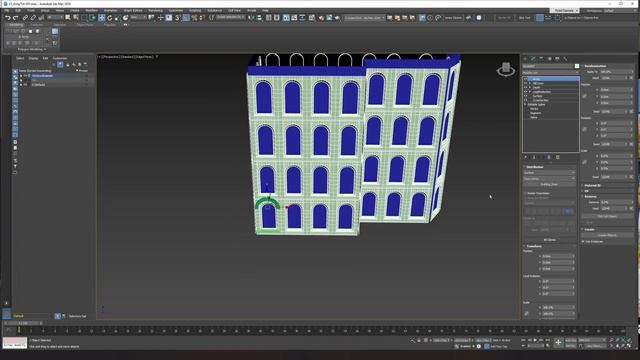Screen dimensions: 640x360
Task: Switch to the Create command panel tab icon
Action: [x=526, y=59]
